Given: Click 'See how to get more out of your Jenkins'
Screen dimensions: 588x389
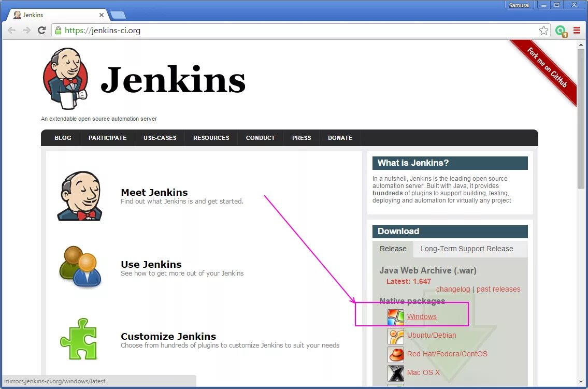Looking at the screenshot, I should 182,273.
